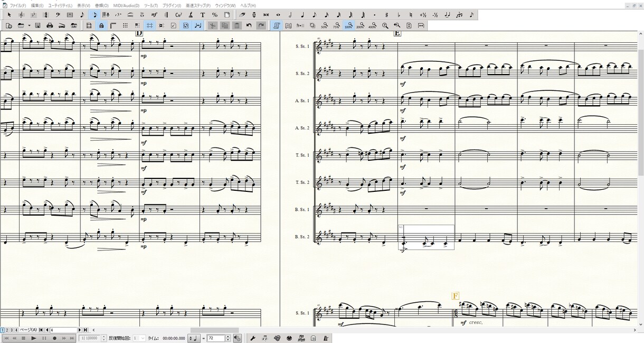This screenshot has height=343, width=644.
Task: Zoom to 75% using toolbar icon
Action: 336,25
